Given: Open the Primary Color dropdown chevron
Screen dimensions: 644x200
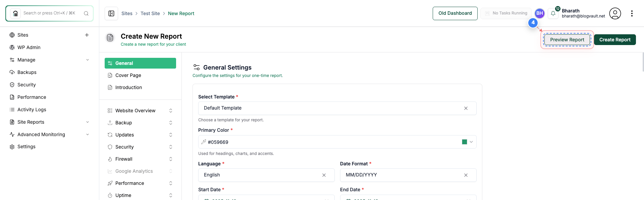Looking at the screenshot, I should coord(471,142).
